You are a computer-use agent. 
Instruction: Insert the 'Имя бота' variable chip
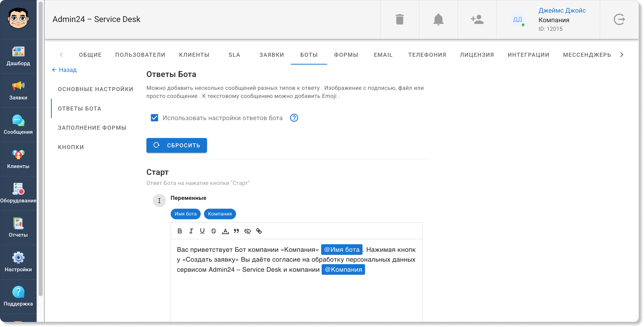186,214
